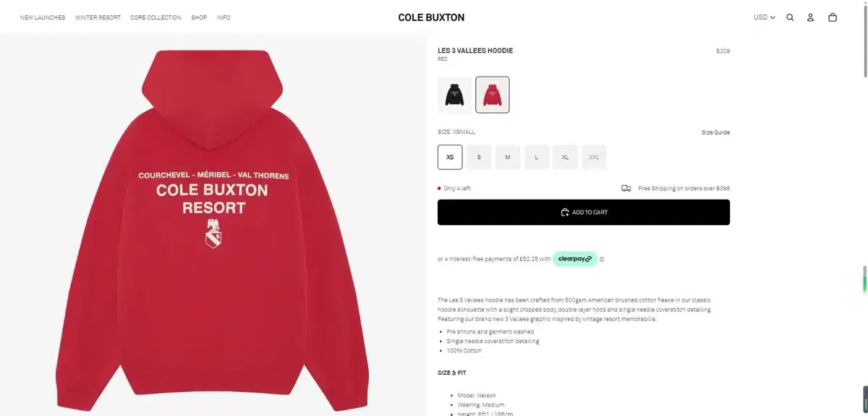Choose size S option
This screenshot has height=416, width=868.
(479, 157)
